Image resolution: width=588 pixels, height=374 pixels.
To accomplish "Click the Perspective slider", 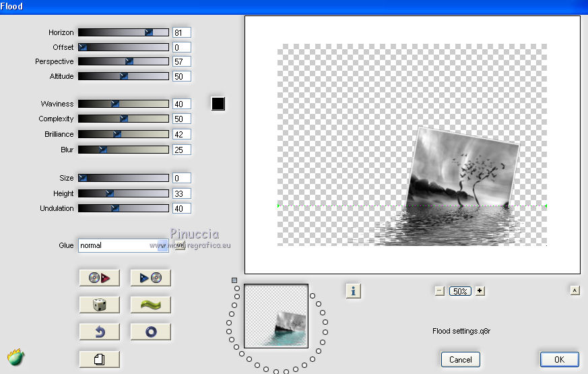I will [123, 61].
